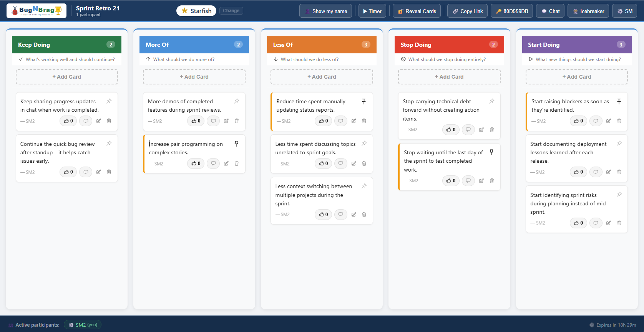Screen dimensions: 644x332
Task: Edit the 'Stop waiting until the last day' card
Action: [481, 181]
